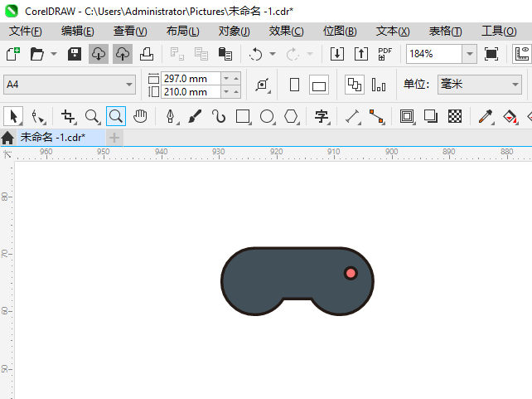Toggle All pages layout button
This screenshot has height=399, width=532.
(x=355, y=85)
